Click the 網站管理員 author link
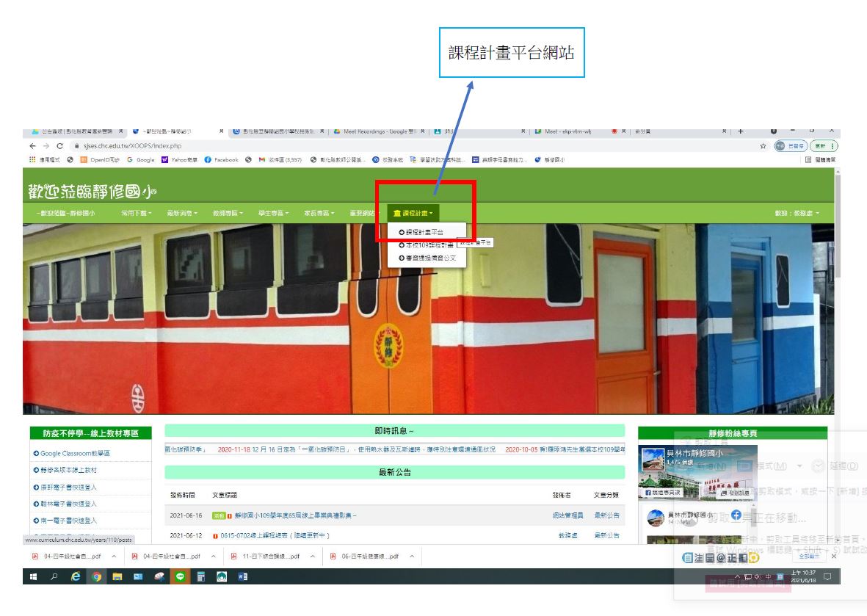This screenshot has width=867, height=616. (568, 515)
